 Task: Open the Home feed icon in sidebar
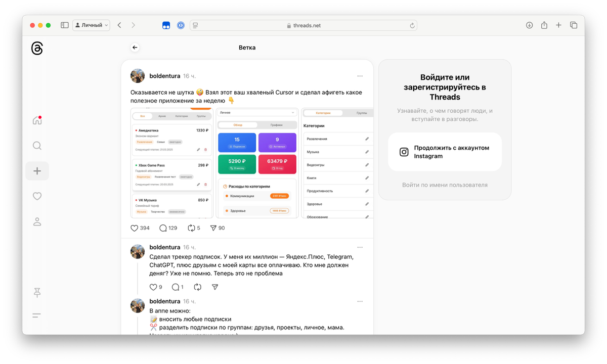tap(37, 120)
